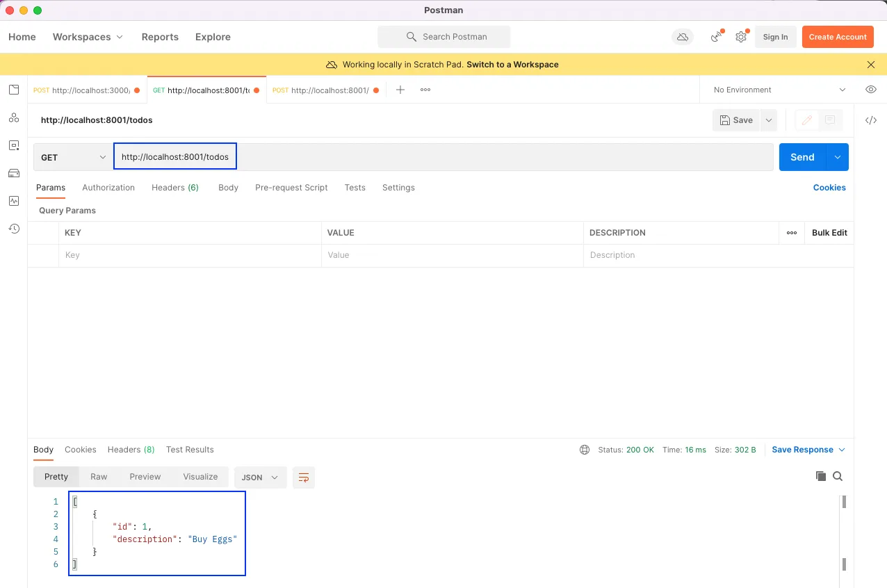The height and width of the screenshot is (588, 887).
Task: Open the Send button dropdown arrow
Action: click(838, 157)
